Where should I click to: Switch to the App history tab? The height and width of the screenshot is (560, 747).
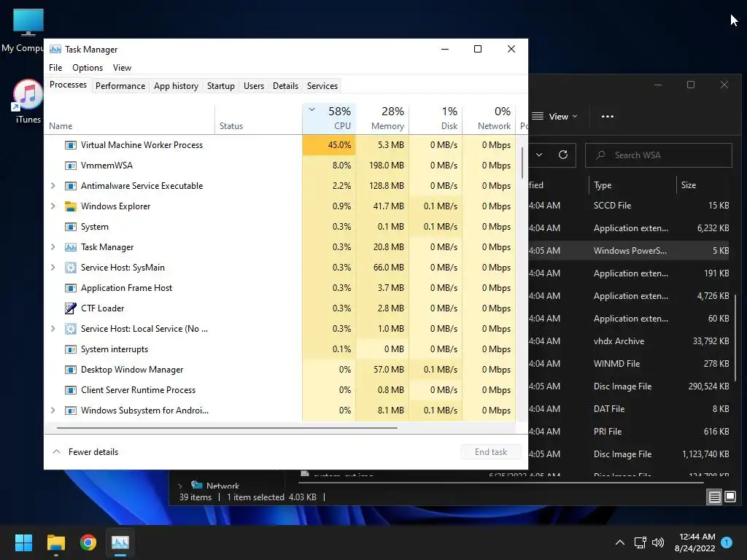coord(176,86)
